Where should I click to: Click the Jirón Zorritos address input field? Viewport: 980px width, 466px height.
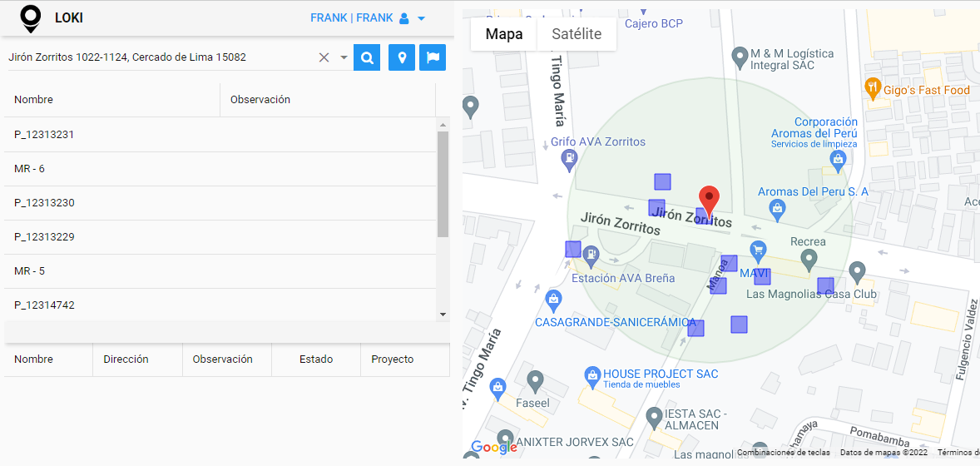point(161,57)
